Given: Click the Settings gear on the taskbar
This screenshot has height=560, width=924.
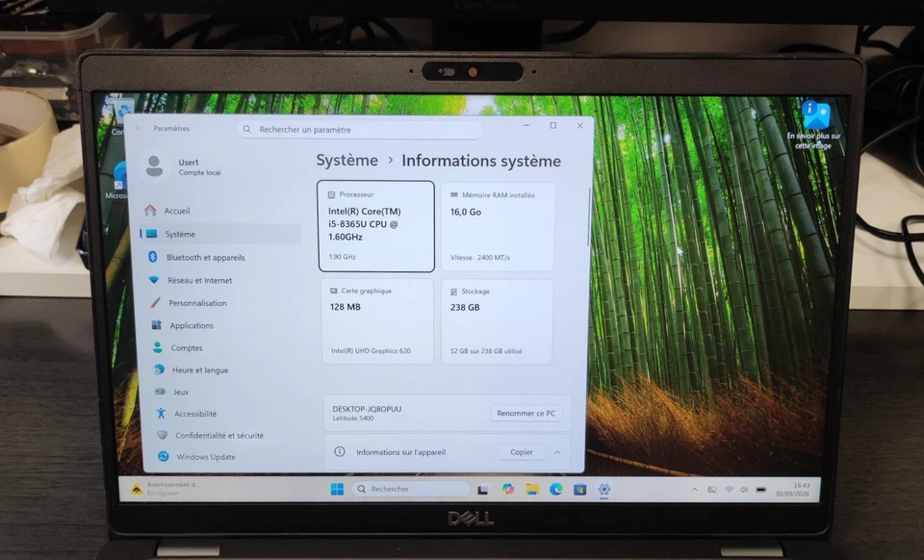Looking at the screenshot, I should (x=604, y=490).
